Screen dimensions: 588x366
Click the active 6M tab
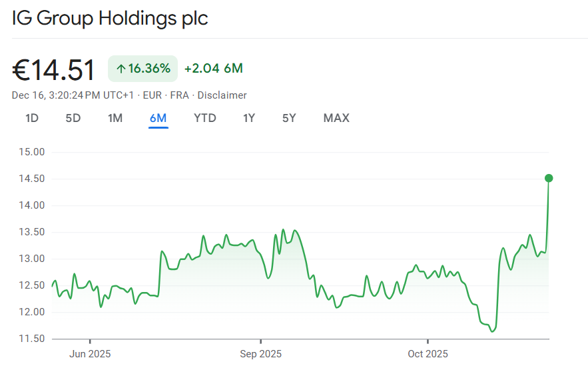(158, 118)
